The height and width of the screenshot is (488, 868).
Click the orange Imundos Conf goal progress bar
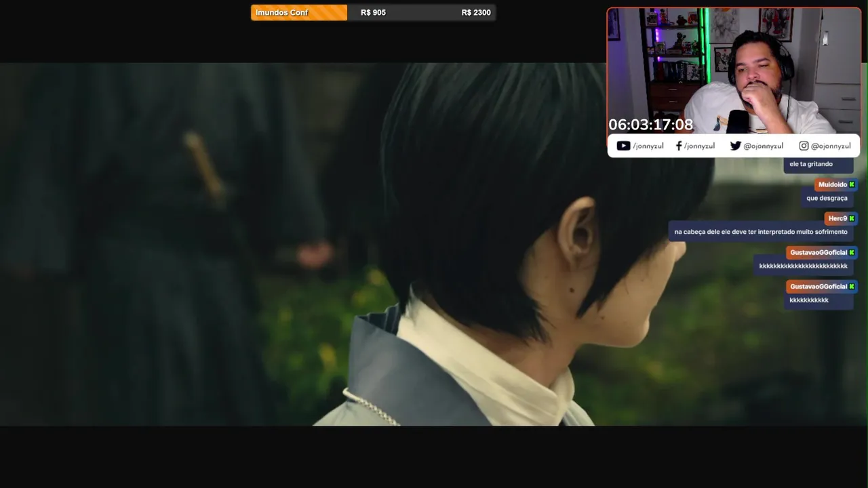pyautogui.click(x=299, y=12)
